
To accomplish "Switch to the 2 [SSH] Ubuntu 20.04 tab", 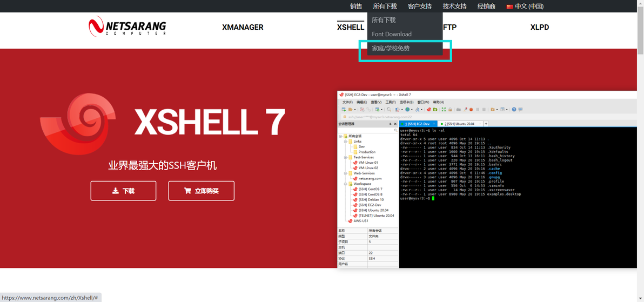I will (x=460, y=124).
